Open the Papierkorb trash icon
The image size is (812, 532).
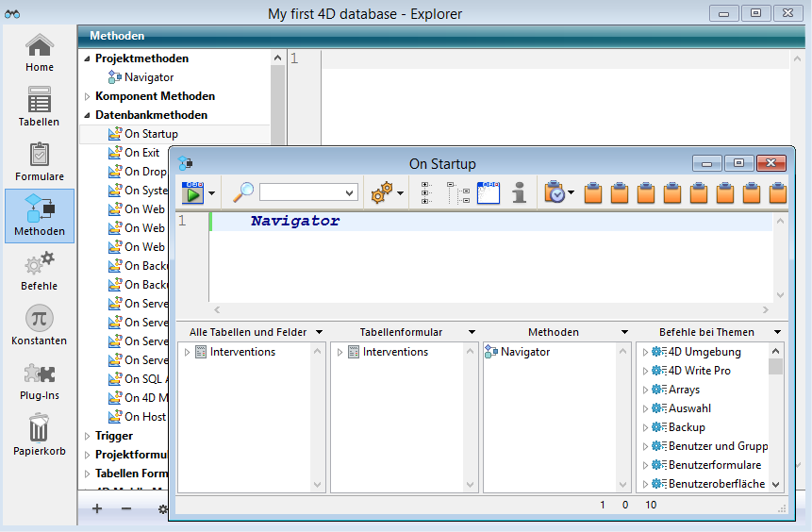(39, 434)
